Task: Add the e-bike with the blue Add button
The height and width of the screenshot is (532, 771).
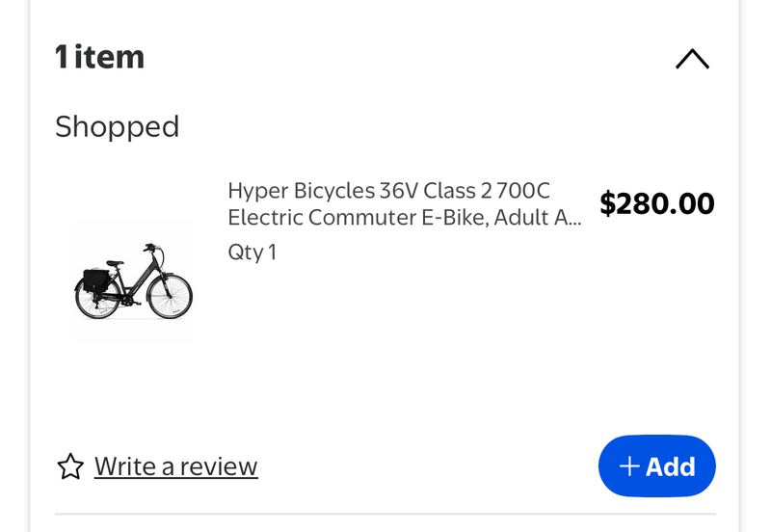Action: tap(657, 465)
